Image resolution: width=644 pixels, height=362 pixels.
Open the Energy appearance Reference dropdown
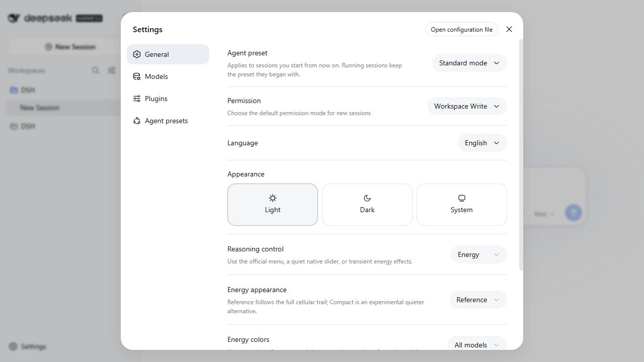(x=478, y=300)
